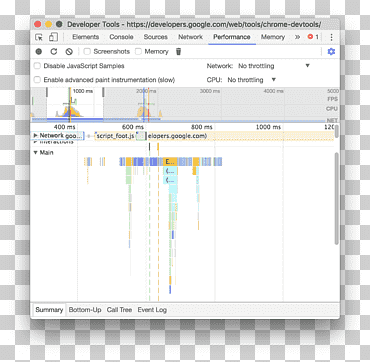Open the CPU throttling dropdown
Image resolution: width=370 pixels, height=362 pixels.
tap(252, 80)
